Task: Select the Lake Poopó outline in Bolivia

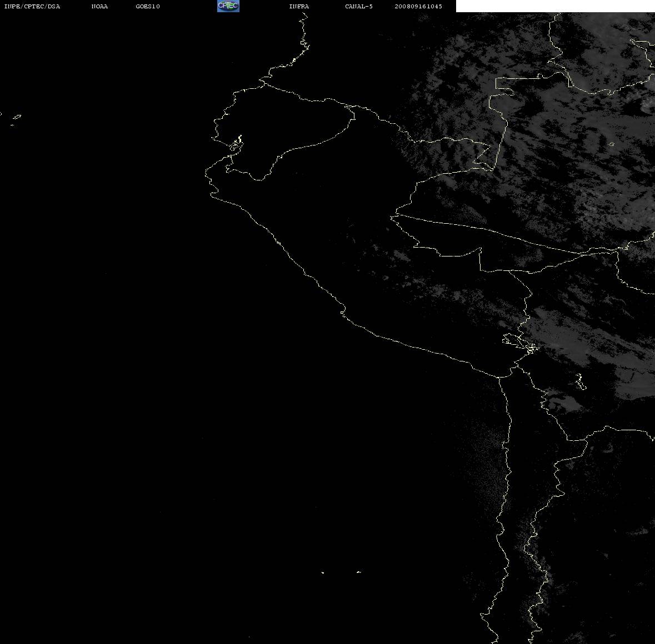Action: click(x=581, y=381)
